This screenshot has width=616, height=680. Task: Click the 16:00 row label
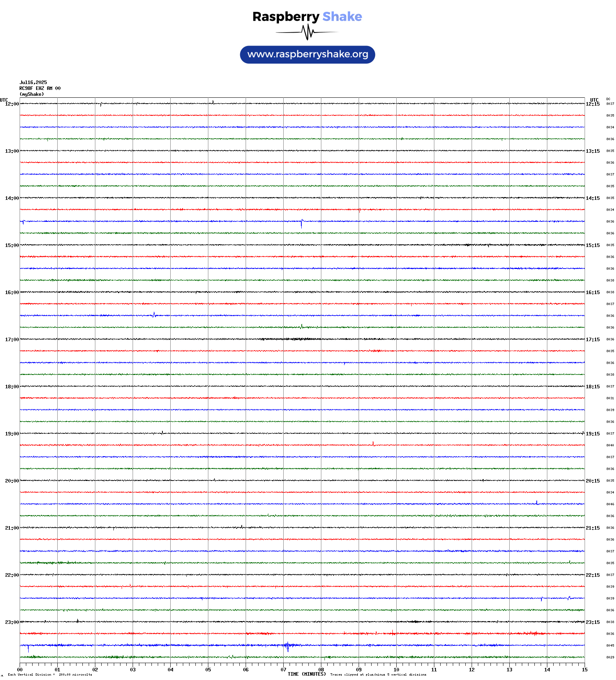12,292
